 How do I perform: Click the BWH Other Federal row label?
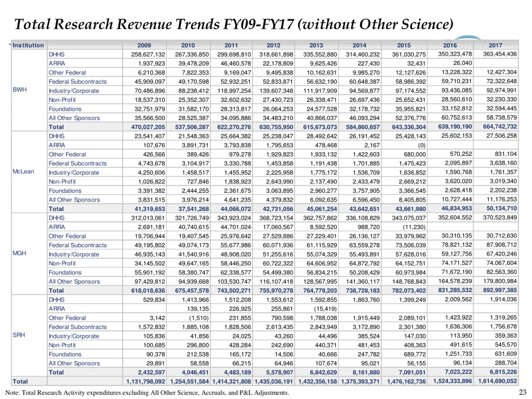tap(67, 73)
